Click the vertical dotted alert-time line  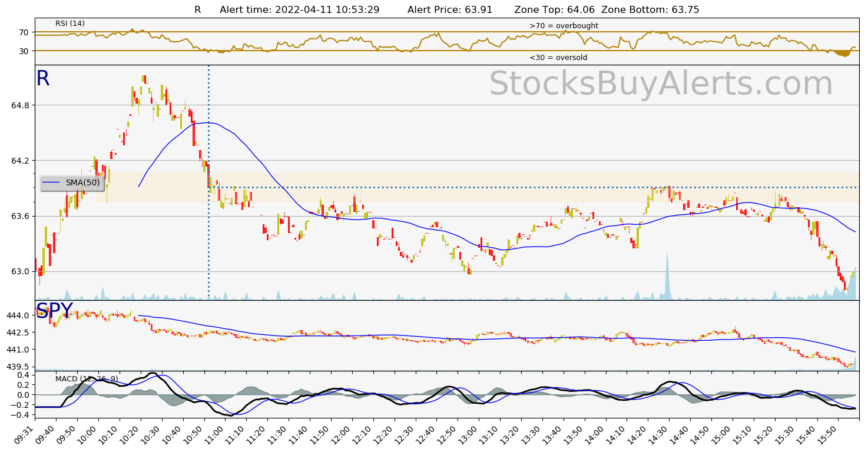pos(208,182)
